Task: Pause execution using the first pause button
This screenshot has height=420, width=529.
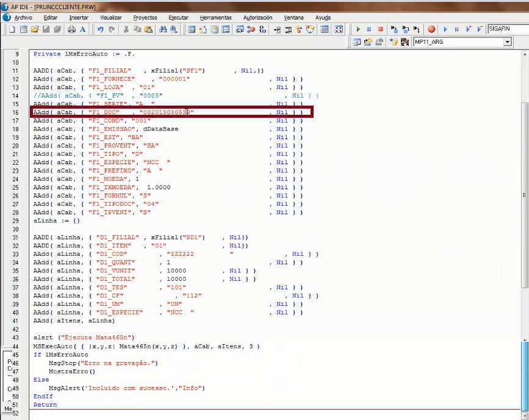Action: (369, 29)
